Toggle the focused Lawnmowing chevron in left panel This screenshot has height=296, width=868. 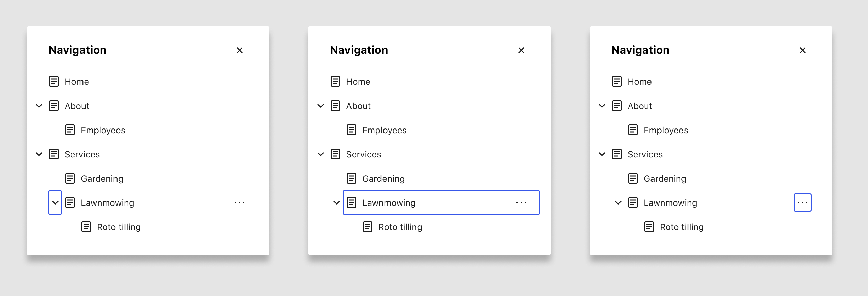55,202
